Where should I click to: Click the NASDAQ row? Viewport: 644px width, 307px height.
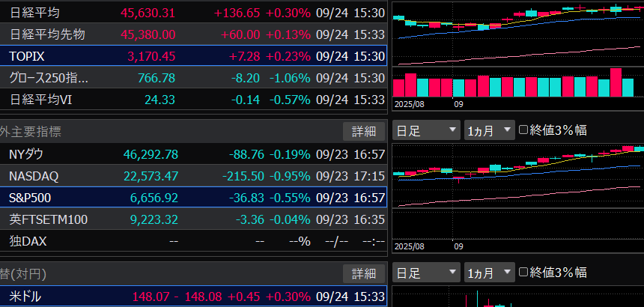click(x=193, y=177)
